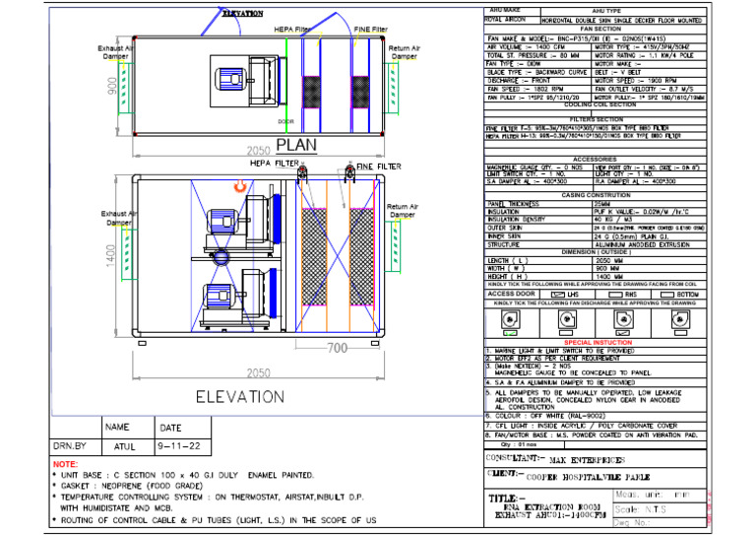This screenshot has width=756, height=535.
Task: Click the BELT V BELT cell
Action: coord(649,72)
